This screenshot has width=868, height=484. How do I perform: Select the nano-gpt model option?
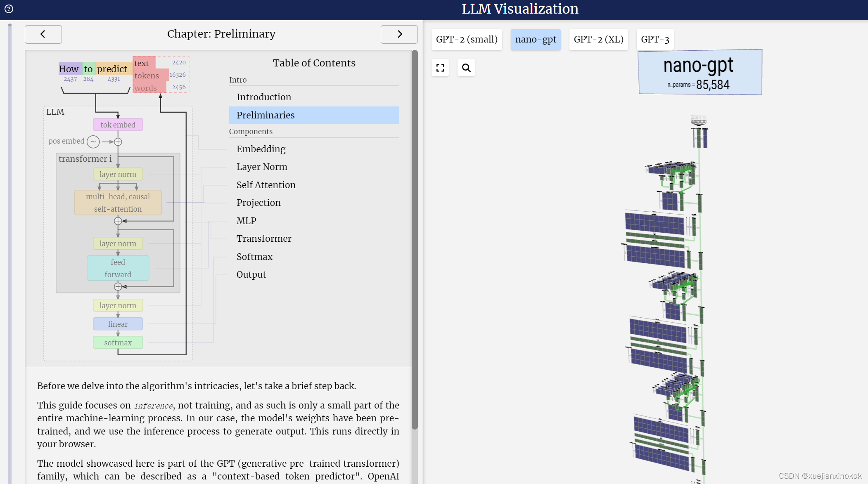[535, 40]
